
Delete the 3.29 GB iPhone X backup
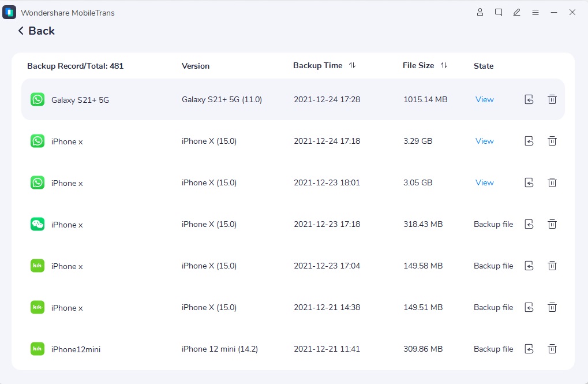tap(552, 141)
